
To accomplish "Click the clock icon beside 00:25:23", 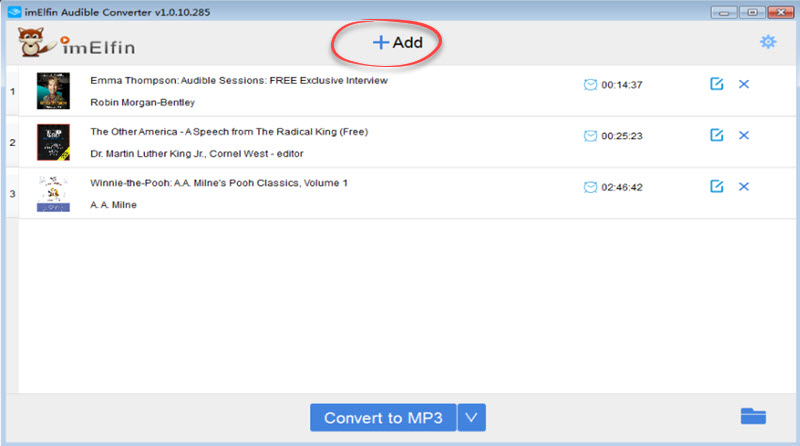I will point(590,136).
